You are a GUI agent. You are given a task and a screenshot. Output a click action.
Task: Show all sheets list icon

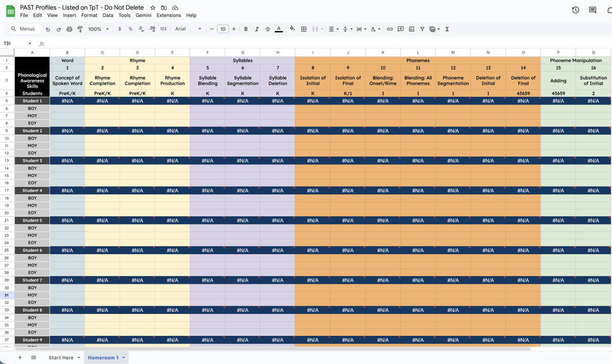coord(34,357)
